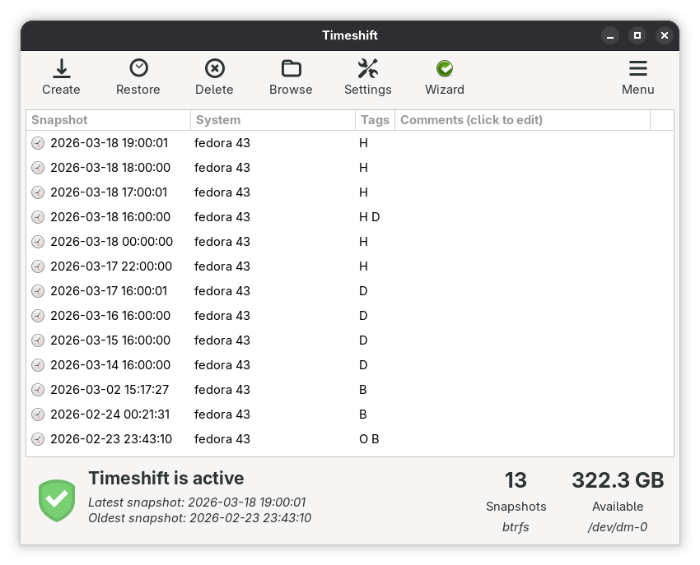Select snapshot 2026-03-02 15:17:27
This screenshot has width=700, height=565.
click(350, 390)
